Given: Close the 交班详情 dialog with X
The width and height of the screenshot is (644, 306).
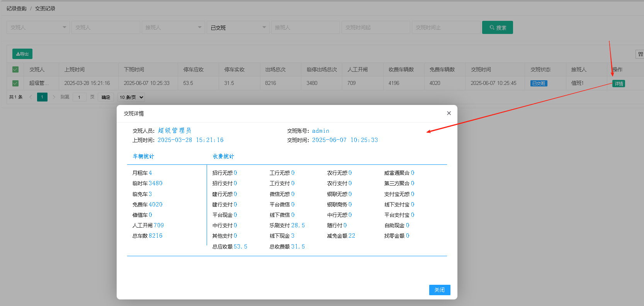Looking at the screenshot, I should point(449,113).
